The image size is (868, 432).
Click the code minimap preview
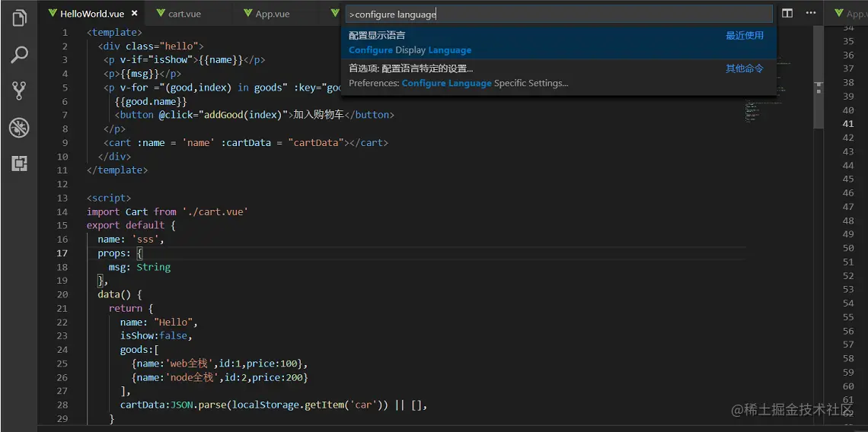(x=769, y=91)
